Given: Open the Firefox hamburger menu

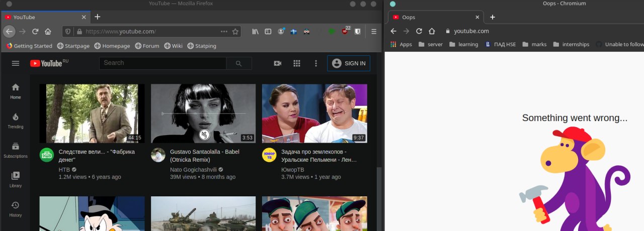Looking at the screenshot, I should (x=374, y=31).
